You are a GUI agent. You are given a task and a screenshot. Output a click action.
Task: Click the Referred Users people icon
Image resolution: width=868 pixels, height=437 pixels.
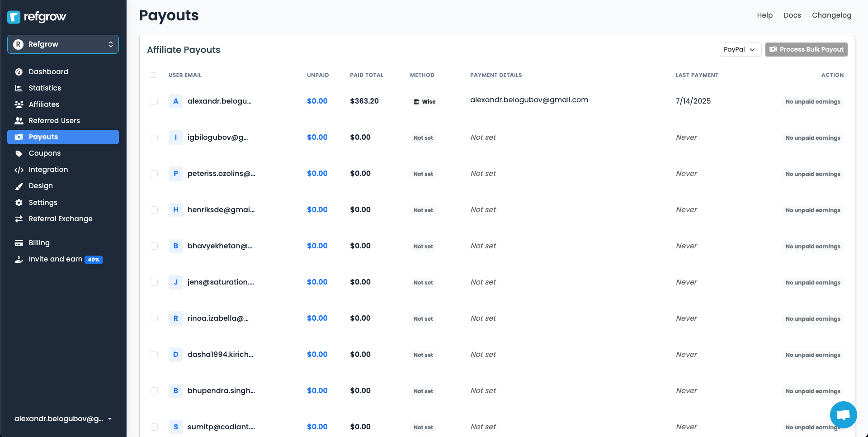19,121
